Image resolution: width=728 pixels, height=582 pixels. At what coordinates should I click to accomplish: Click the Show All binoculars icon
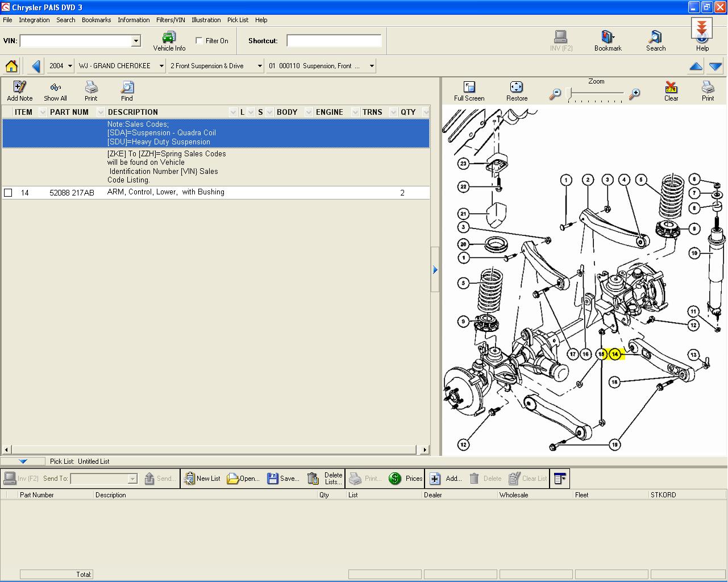tap(55, 91)
